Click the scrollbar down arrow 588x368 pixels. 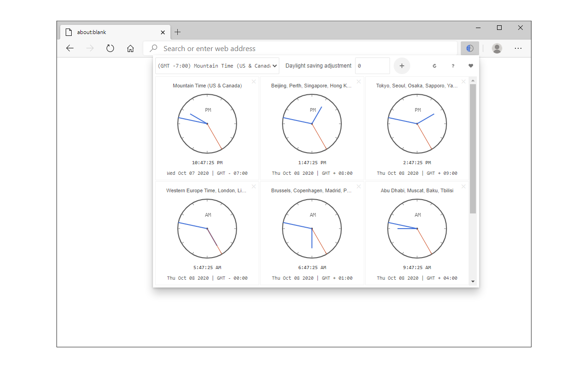click(x=473, y=282)
